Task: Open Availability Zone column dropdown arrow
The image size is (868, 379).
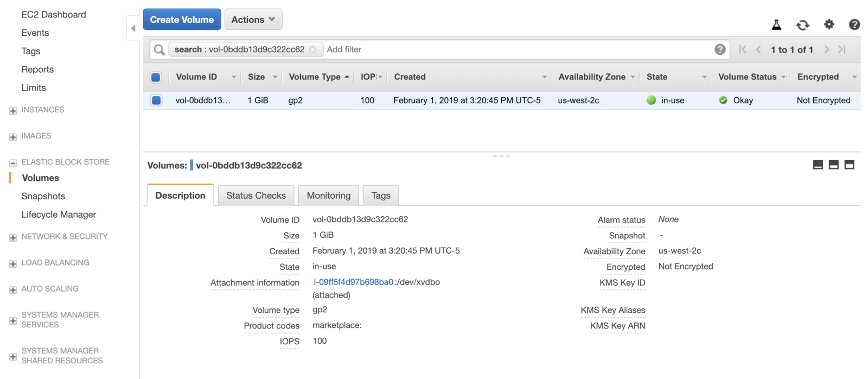Action: click(633, 77)
